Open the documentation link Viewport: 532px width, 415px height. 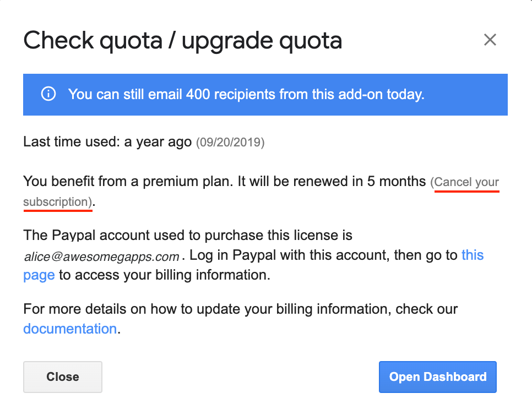70,329
